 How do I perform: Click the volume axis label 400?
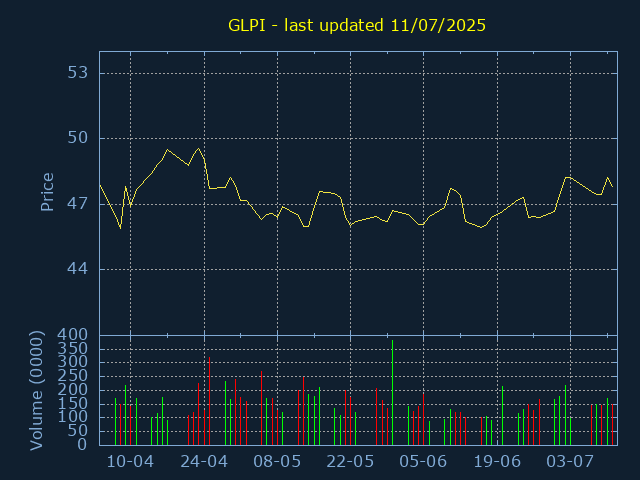coord(73,335)
